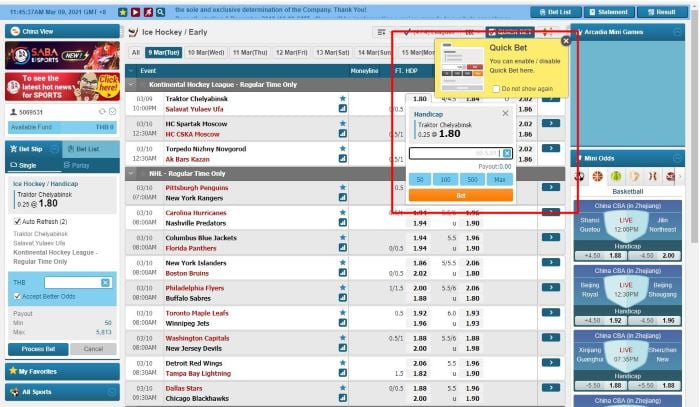Select the 10 Mar(Wed) date tab
Image resolution: width=700 pixels, height=407 pixels.
(x=206, y=53)
